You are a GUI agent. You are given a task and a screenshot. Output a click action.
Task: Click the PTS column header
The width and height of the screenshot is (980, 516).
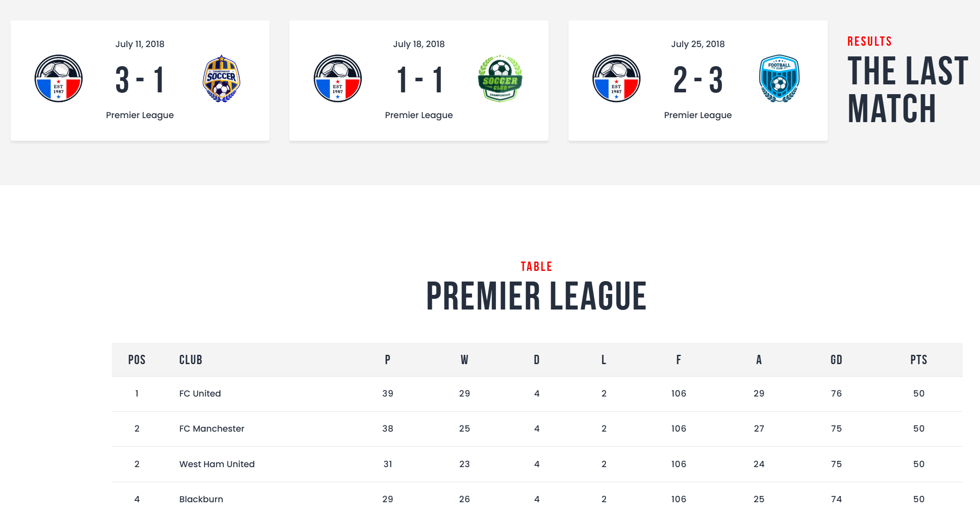tap(919, 360)
